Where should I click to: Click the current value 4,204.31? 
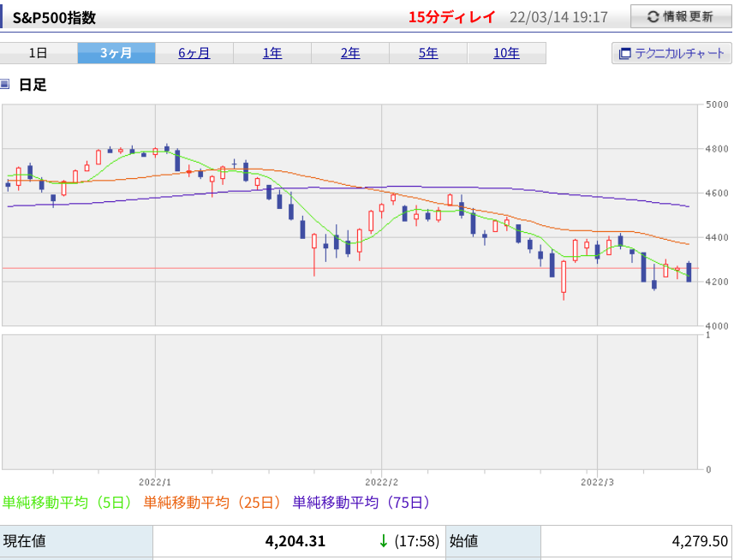click(x=295, y=541)
